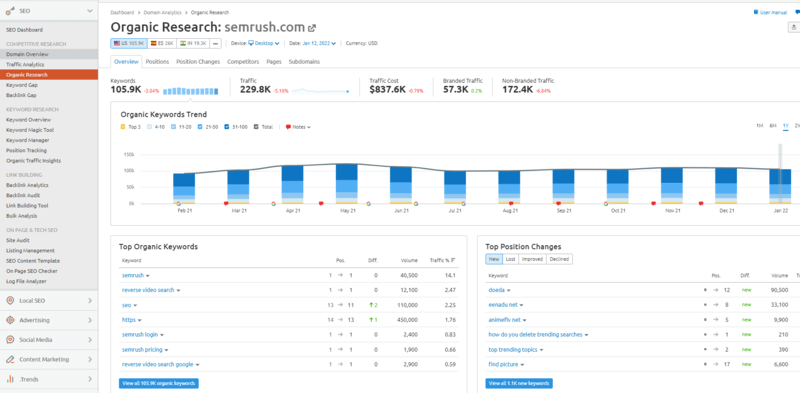Open Site Audit in sidebar
The width and height of the screenshot is (800, 393).
pos(18,240)
